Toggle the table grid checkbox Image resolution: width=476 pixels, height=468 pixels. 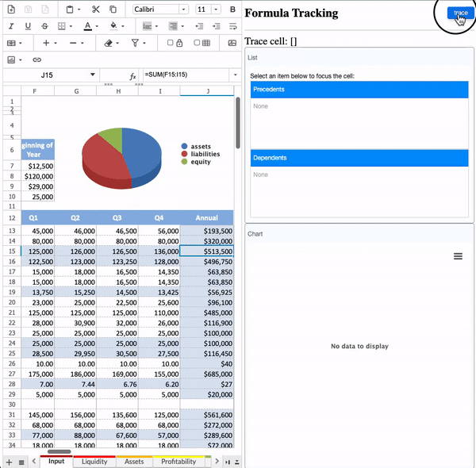click(197, 43)
